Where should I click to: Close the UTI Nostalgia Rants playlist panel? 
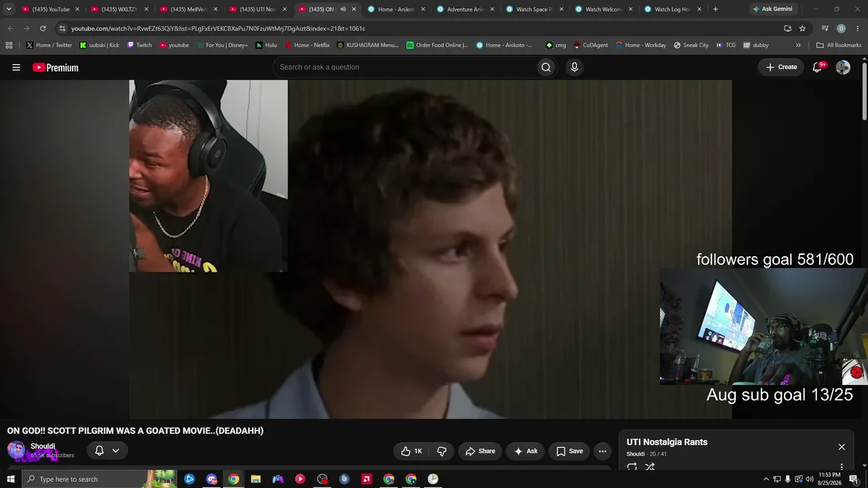click(x=842, y=447)
